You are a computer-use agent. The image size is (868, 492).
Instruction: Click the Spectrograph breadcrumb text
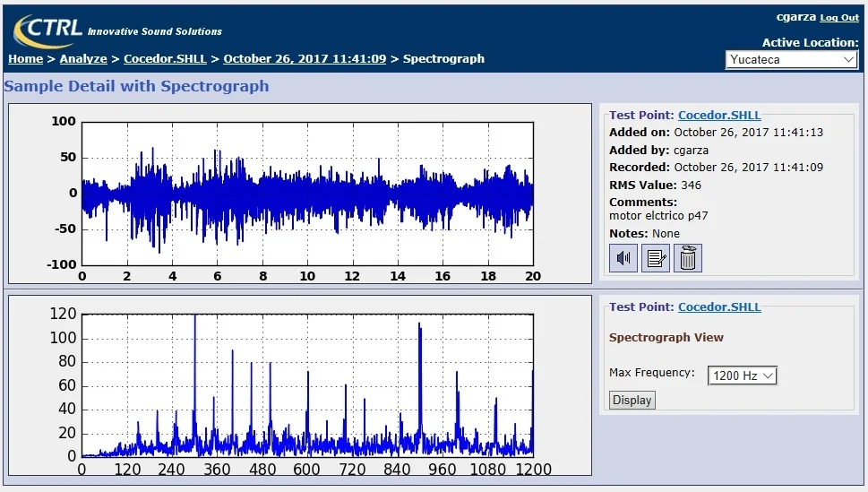tap(443, 59)
